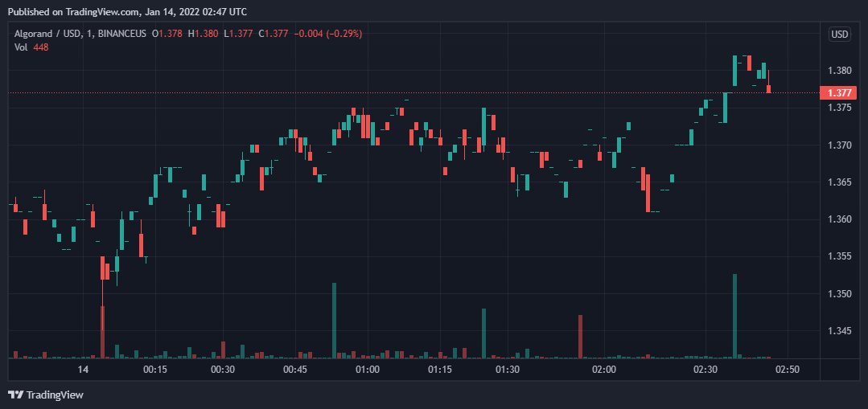Select the tallest green volume bar before 01:00

334,320
